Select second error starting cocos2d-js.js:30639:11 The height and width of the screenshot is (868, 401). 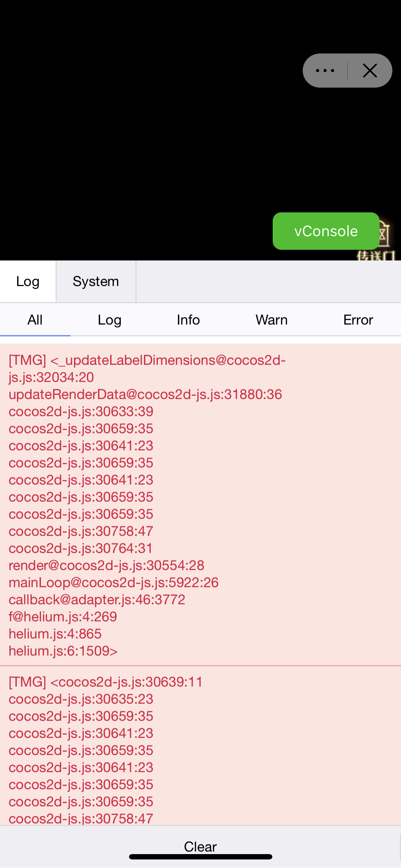(200, 746)
